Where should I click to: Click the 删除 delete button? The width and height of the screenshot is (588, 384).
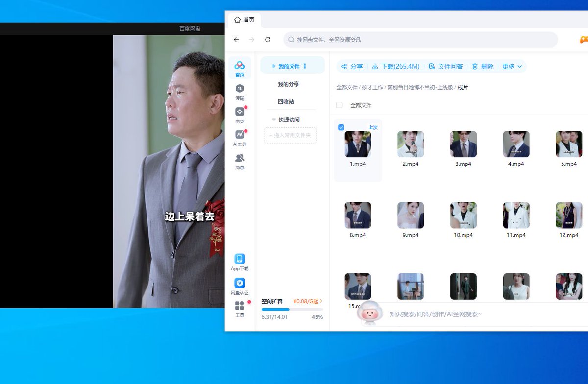483,67
